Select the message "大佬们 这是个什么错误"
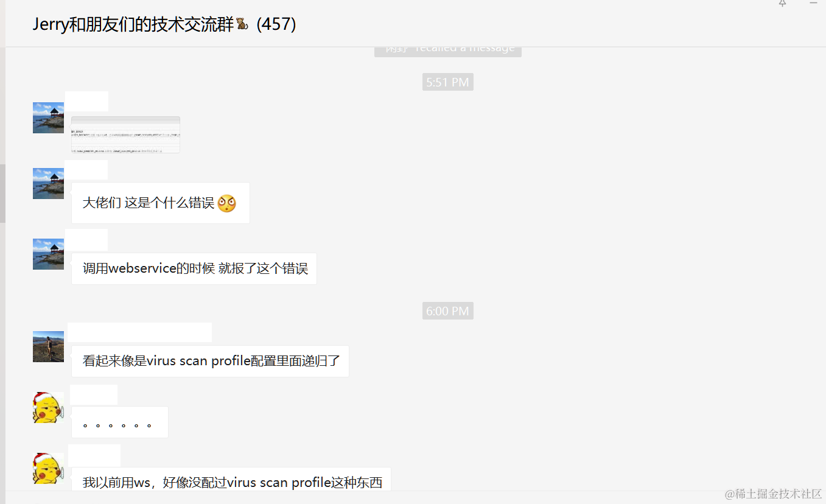 (x=161, y=203)
